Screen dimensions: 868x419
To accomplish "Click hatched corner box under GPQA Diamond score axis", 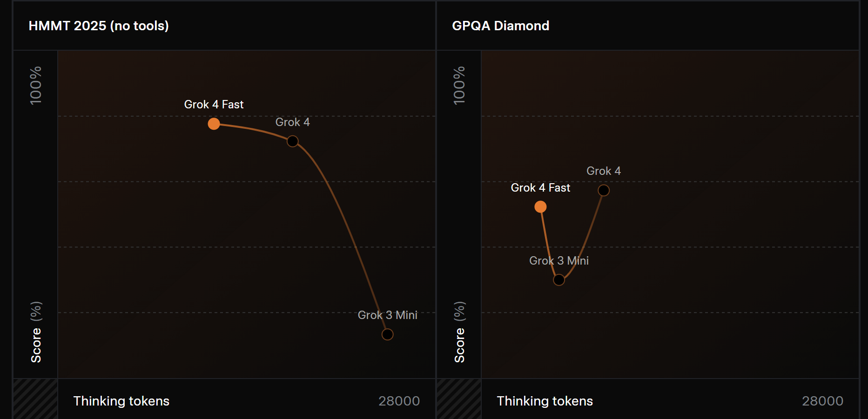I will (x=459, y=399).
